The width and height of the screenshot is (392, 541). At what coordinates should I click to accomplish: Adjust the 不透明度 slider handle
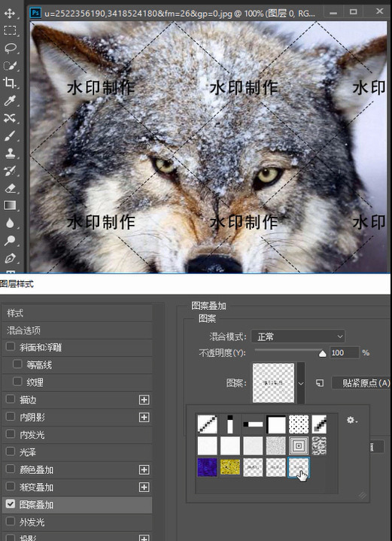tap(322, 354)
